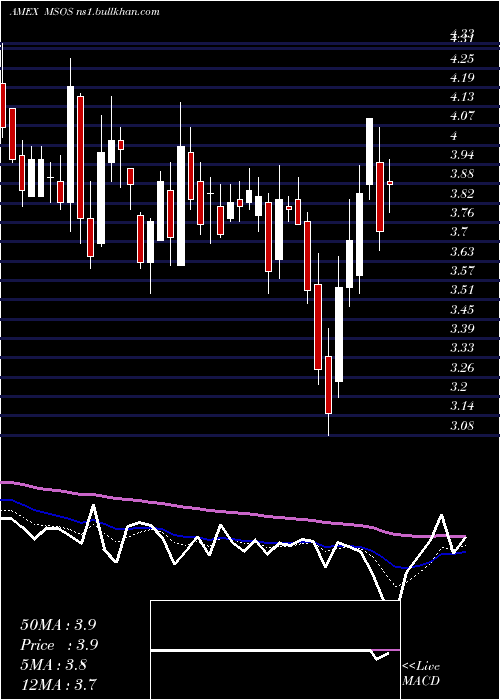Click the 3.51 price axis label
Screen dimensions: 500x700
[x=462, y=290]
